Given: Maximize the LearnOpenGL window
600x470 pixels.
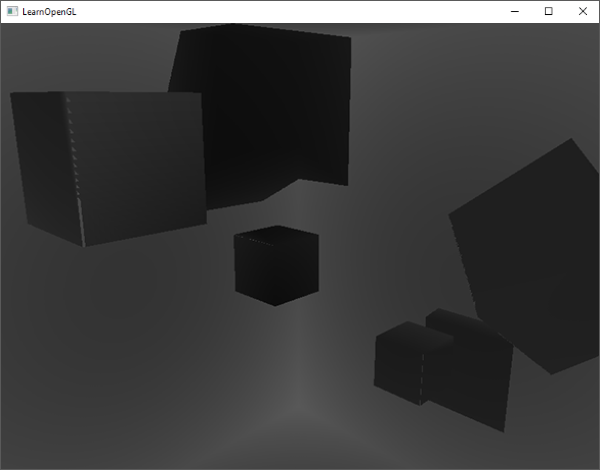Looking at the screenshot, I should [x=548, y=11].
